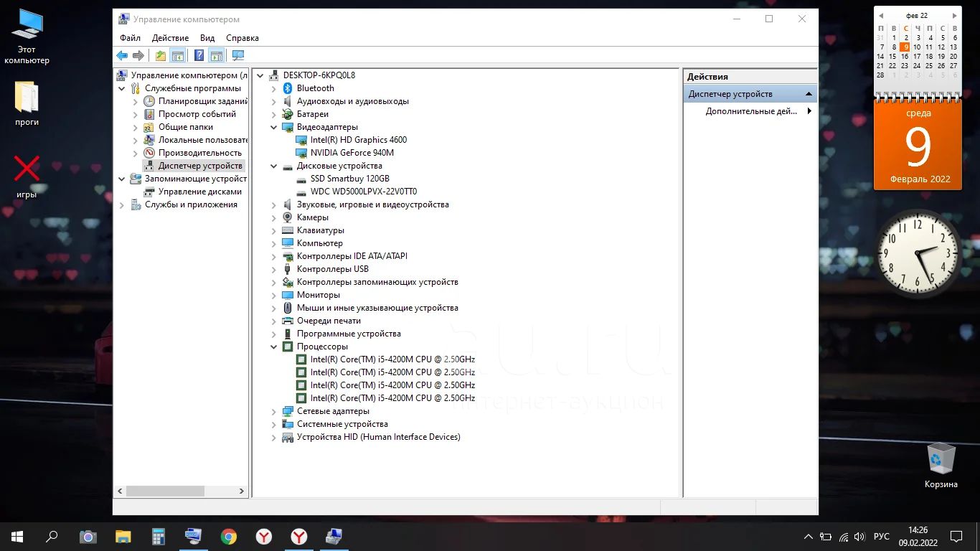Screen dimensions: 980x551
Task: Select SSD Smartbuy 120GB disk
Action: point(350,179)
